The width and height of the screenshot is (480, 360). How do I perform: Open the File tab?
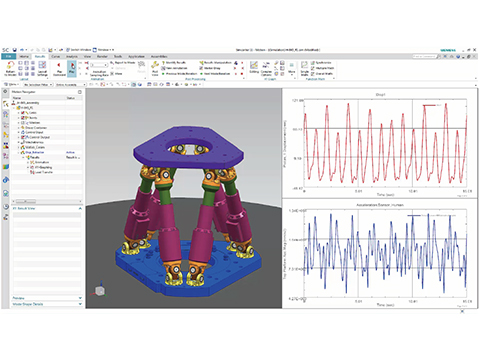point(8,56)
